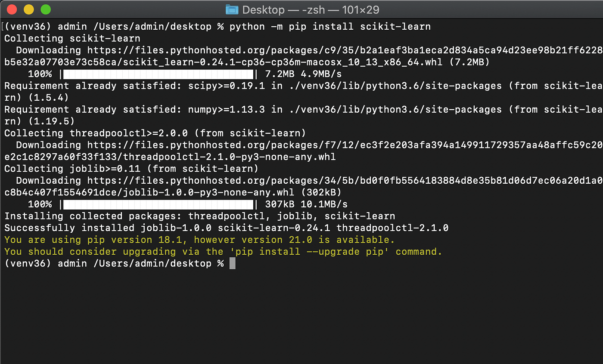The width and height of the screenshot is (603, 364).
Task: Select the pip install scikit-learn command
Action: tap(332, 26)
